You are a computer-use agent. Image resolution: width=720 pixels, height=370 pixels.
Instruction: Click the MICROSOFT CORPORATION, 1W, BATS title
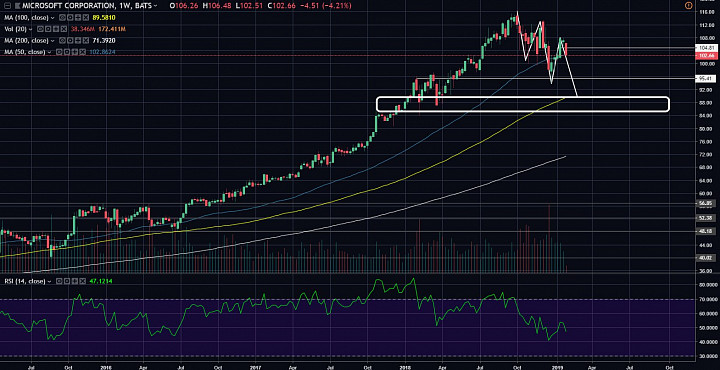pyautogui.click(x=87, y=6)
